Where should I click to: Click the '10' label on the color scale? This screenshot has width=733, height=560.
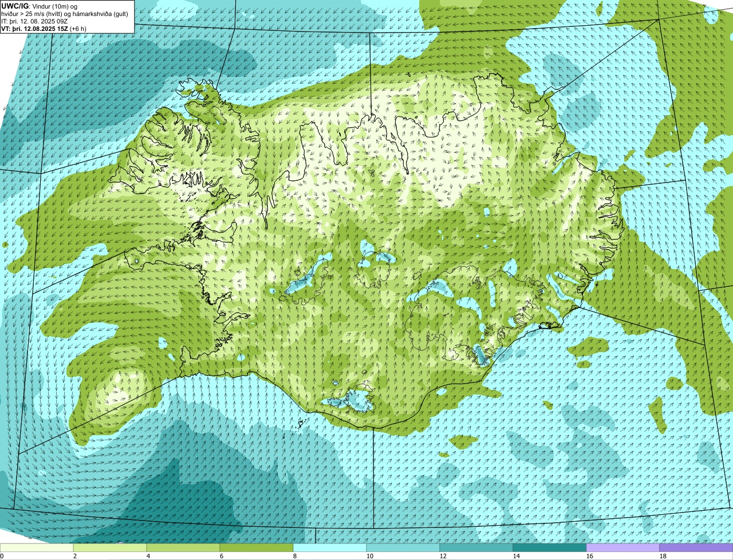[x=370, y=556]
